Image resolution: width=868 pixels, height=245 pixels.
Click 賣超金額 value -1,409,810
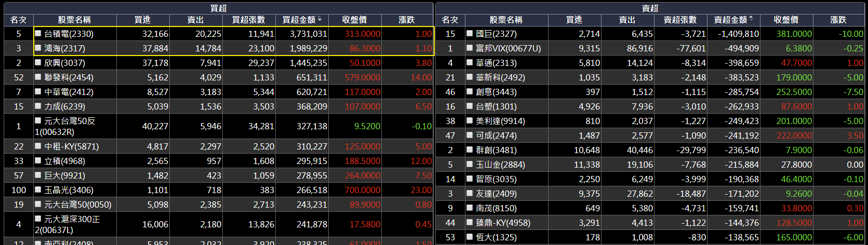(738, 34)
